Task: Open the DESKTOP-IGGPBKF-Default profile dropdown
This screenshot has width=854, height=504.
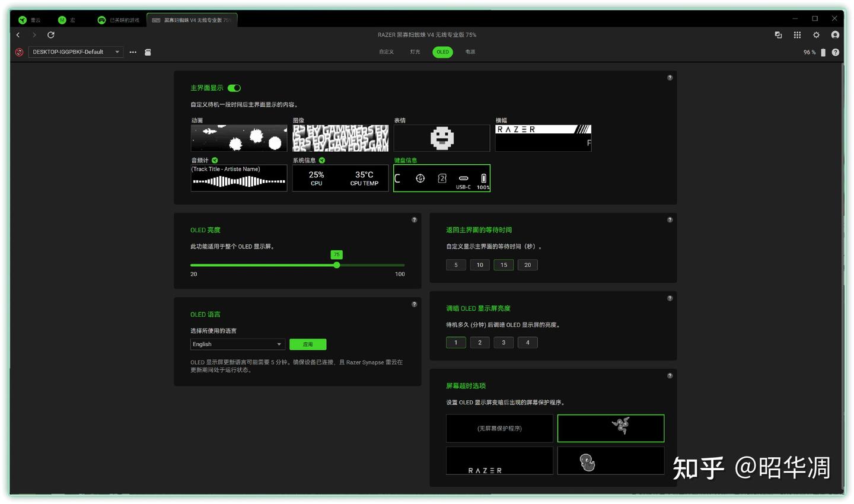Action: click(76, 52)
